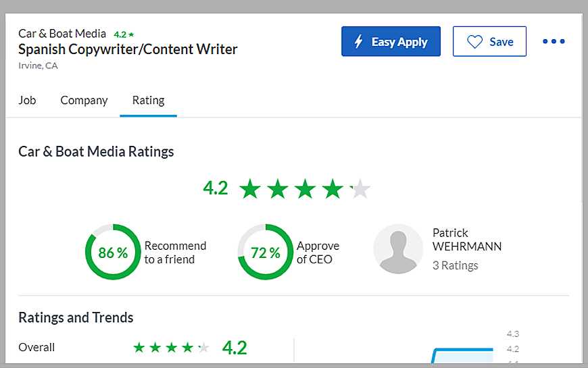
Task: Click the Ratings and Trends heading
Action: coord(76,317)
